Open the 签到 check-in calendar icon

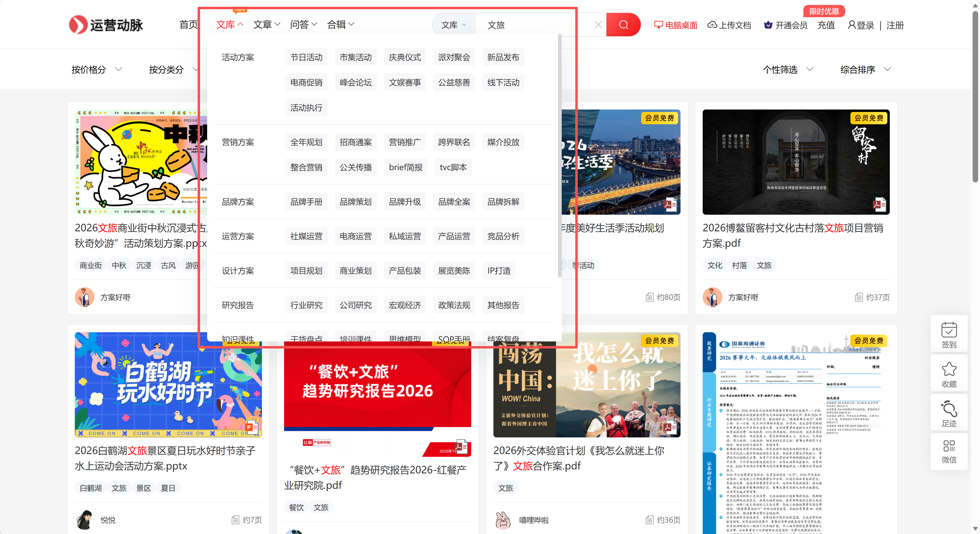(949, 330)
